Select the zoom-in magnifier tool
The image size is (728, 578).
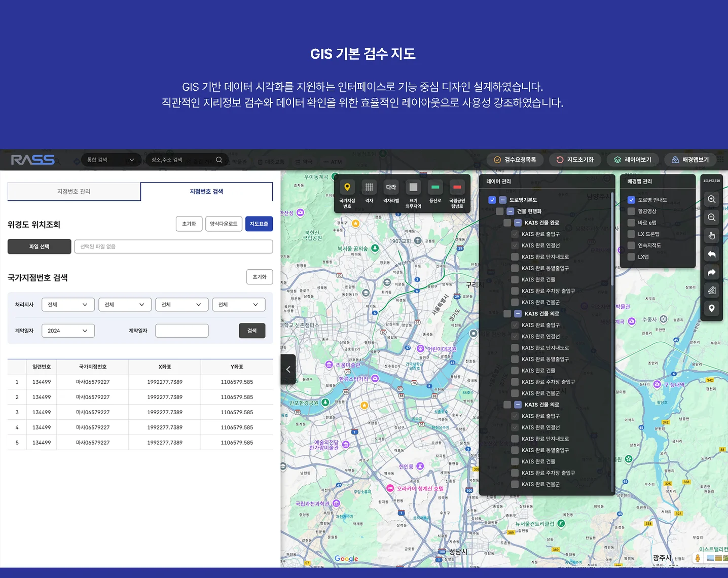point(711,199)
